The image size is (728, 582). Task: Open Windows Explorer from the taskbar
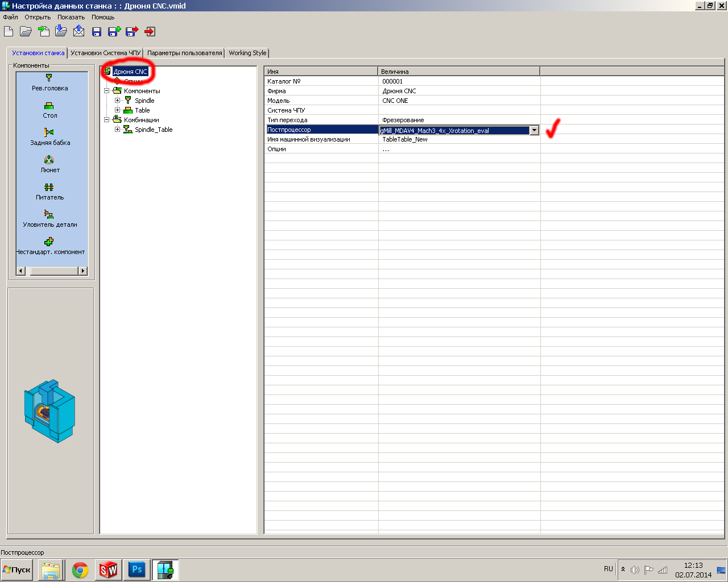(x=51, y=569)
